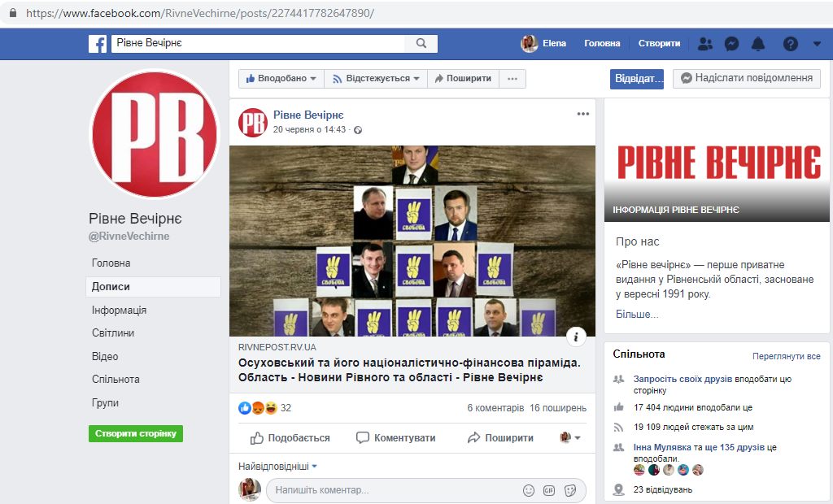Click 16 поширень count
This screenshot has width=833, height=504.
[558, 408]
